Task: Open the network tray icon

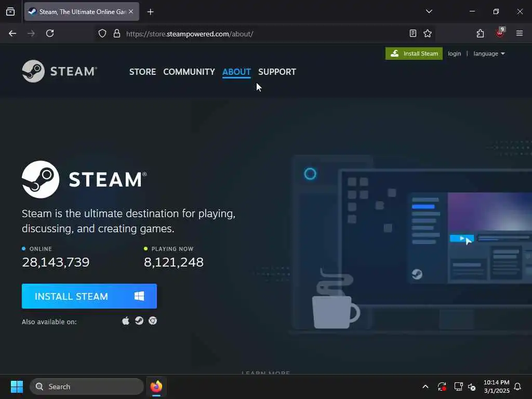Action: coord(458,387)
